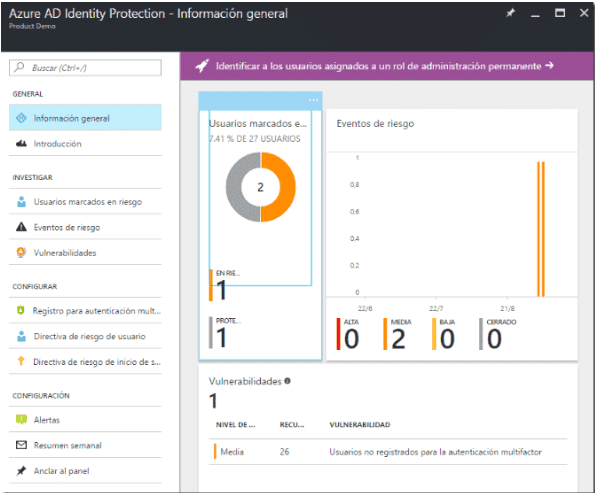The image size is (595, 493).
Task: Click the Alertas notification icon
Action: click(22, 419)
